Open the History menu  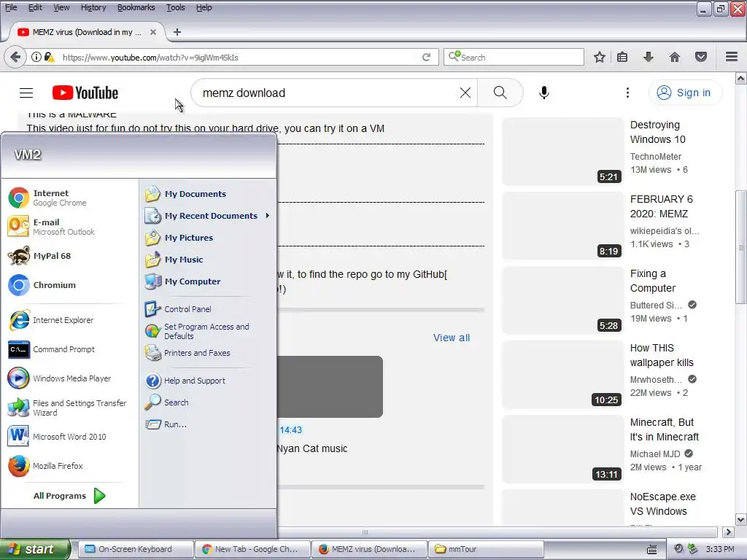[x=93, y=7]
